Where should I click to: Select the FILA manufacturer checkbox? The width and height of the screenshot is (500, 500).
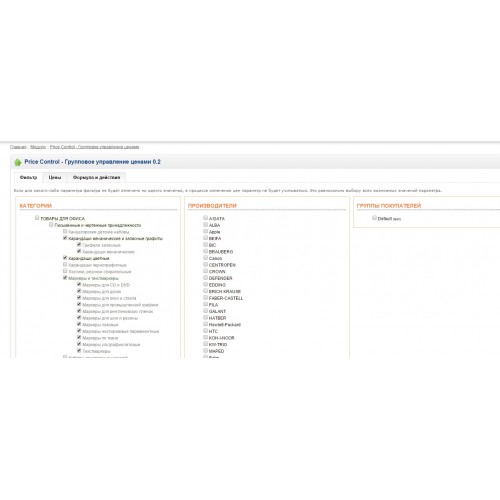coord(206,304)
